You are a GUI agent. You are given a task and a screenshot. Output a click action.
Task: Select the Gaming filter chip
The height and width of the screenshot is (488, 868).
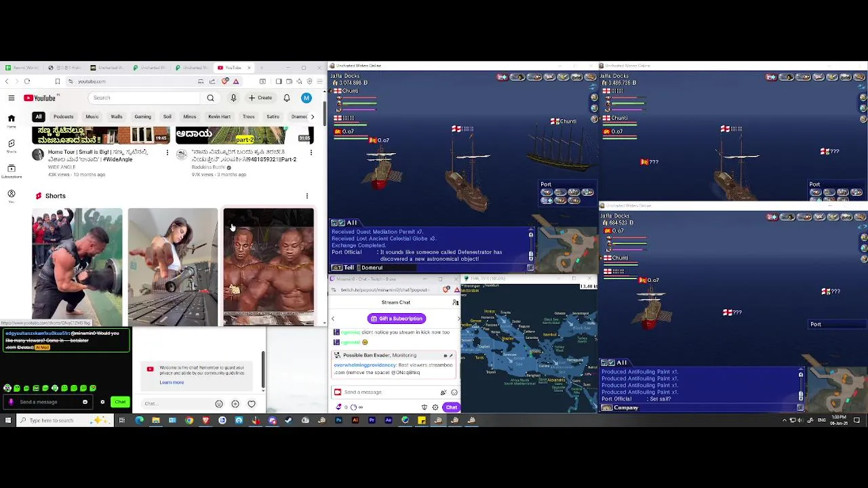pos(142,117)
